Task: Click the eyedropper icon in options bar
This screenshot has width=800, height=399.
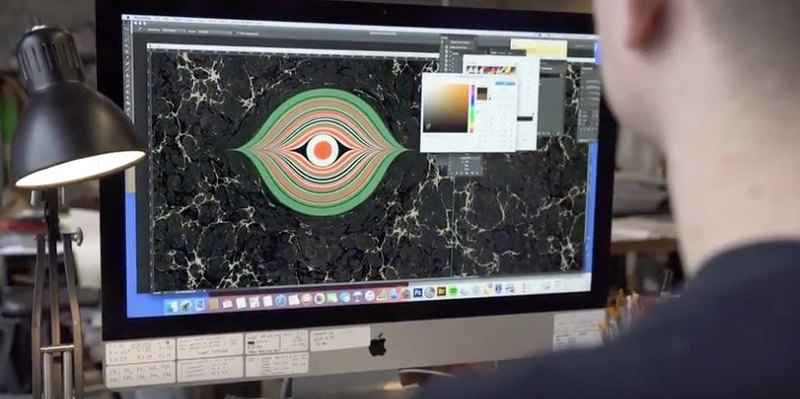Action: (x=139, y=29)
